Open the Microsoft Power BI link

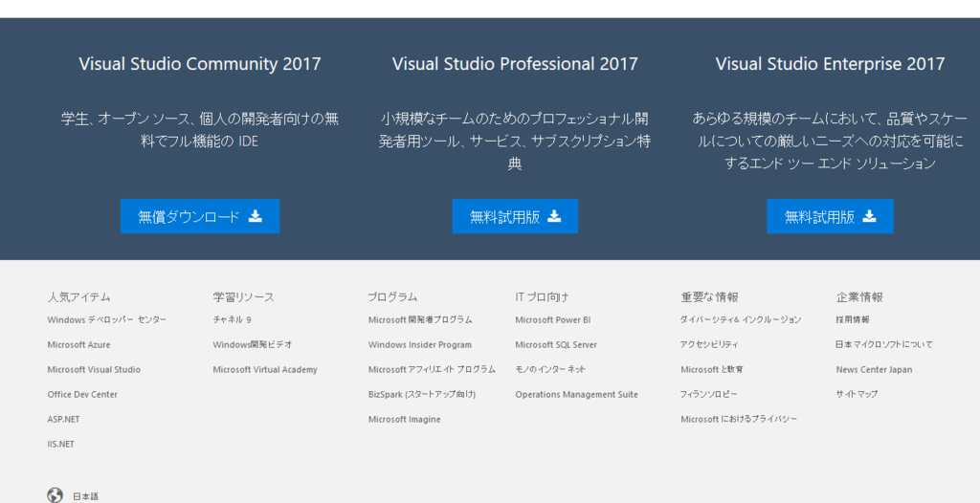(x=553, y=320)
